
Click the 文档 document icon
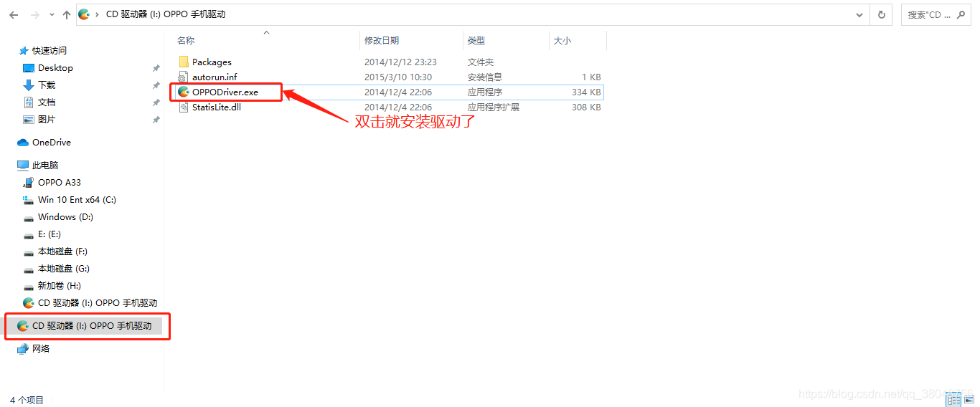29,102
